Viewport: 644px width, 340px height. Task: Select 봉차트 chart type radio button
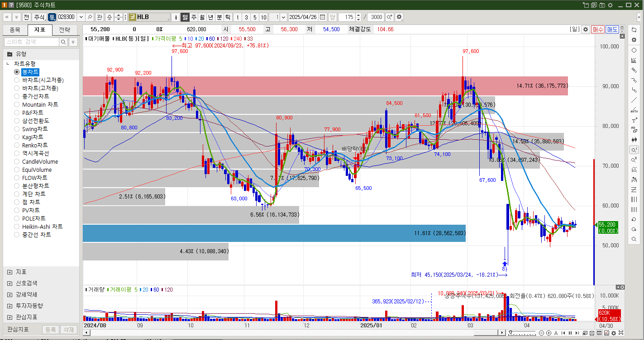[x=17, y=72]
